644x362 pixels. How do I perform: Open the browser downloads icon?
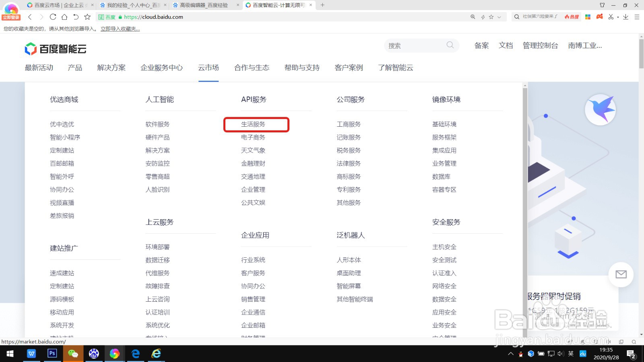625,17
